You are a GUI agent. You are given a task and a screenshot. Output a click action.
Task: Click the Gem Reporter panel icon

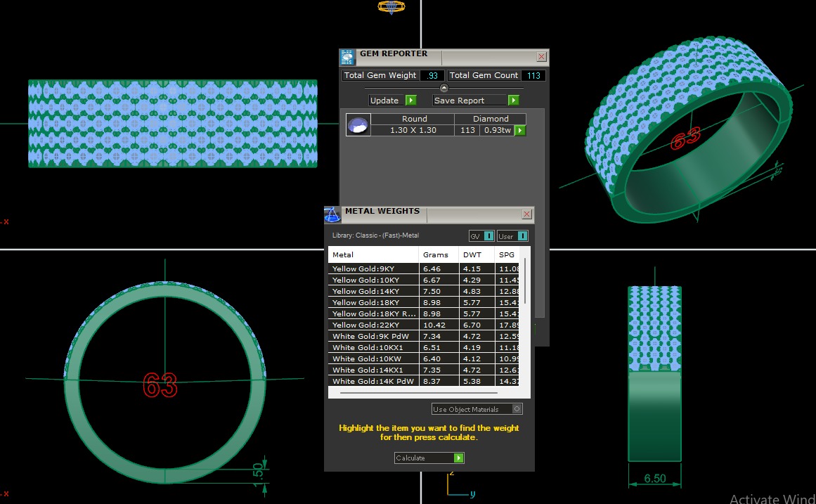[347, 58]
